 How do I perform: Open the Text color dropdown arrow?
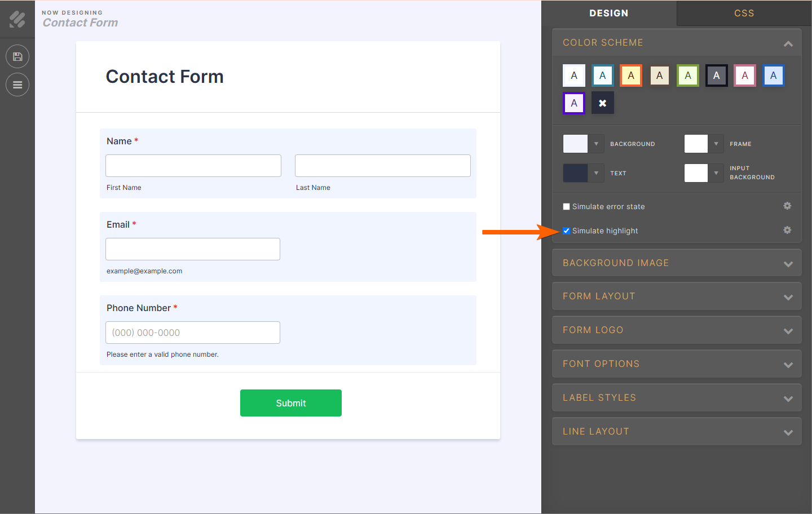(596, 173)
